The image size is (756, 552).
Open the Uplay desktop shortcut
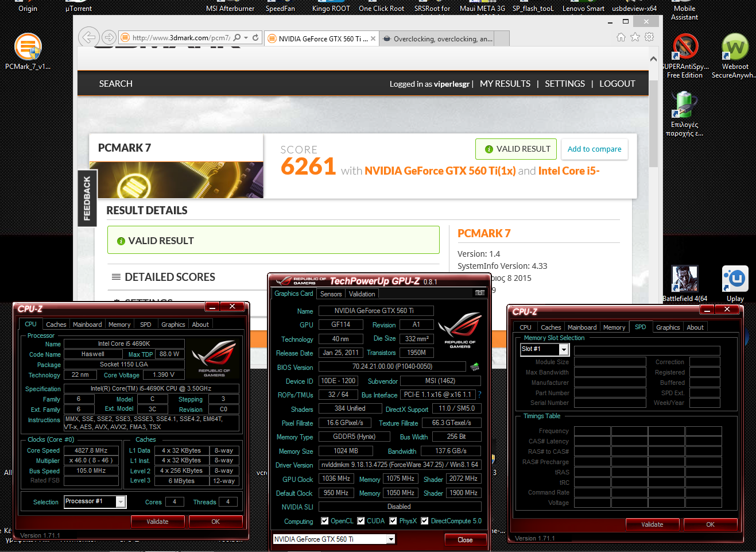[x=735, y=284]
